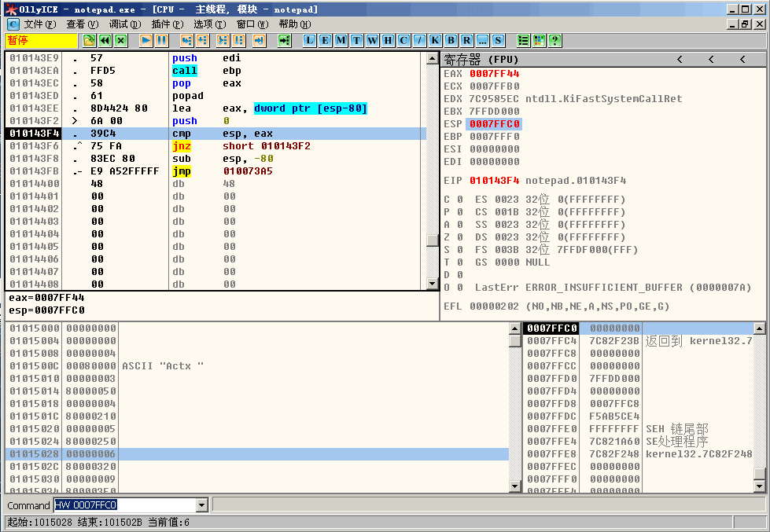Viewport: 770px width, 532px height.
Task: Select the C carry flag value
Action: [458, 200]
